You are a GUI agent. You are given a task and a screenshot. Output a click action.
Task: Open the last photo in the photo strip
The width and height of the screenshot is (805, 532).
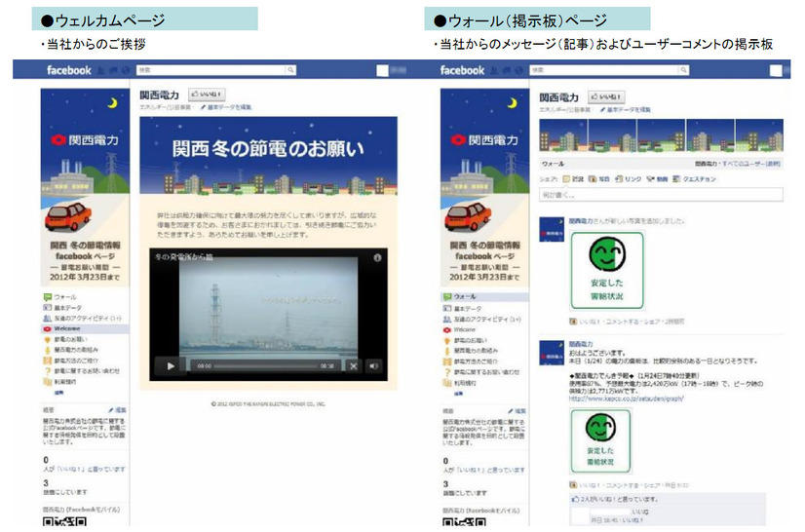coord(759,135)
